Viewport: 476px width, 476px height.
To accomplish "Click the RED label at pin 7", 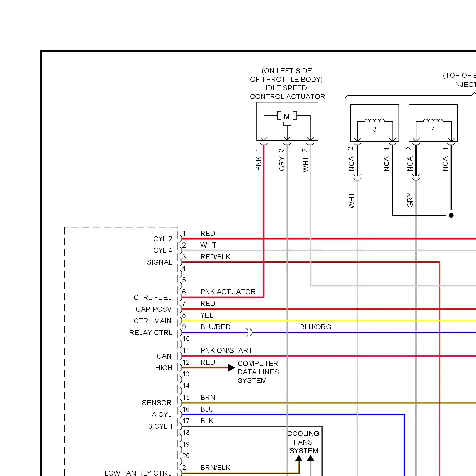I will (208, 303).
